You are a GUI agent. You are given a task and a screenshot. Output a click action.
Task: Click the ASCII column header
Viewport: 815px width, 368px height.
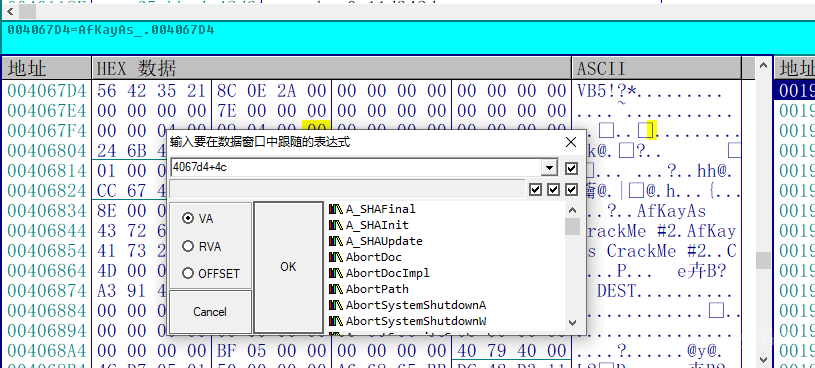click(657, 68)
